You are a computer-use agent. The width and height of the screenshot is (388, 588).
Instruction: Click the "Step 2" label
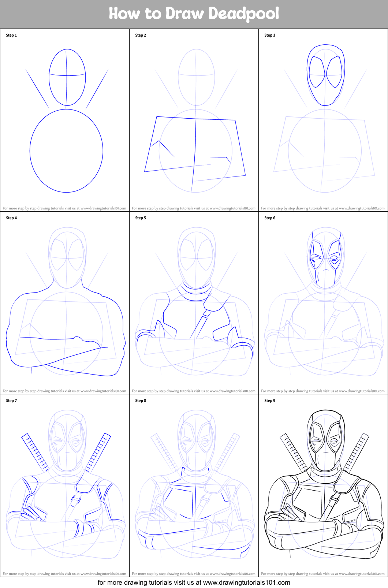pos(141,35)
